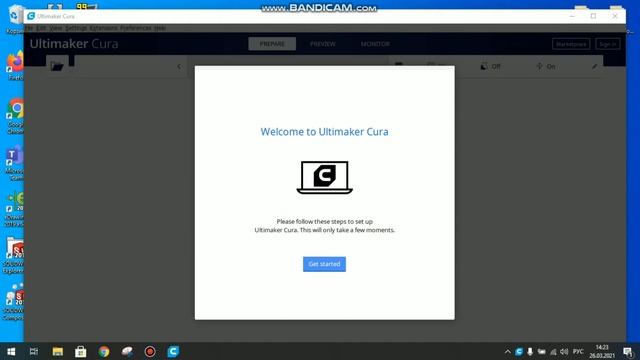Click the adhesion On setting icon
This screenshot has height=360, width=640.
[539, 66]
